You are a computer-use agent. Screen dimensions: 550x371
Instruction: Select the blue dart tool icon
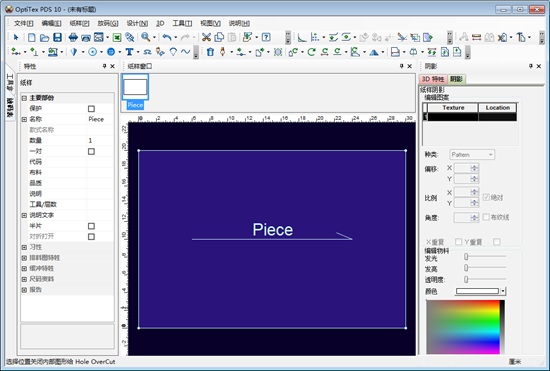[x=74, y=52]
